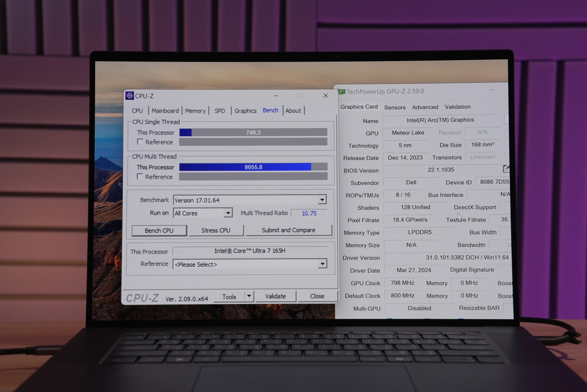
Task: Open the About tab in CPU-Z
Action: point(293,110)
